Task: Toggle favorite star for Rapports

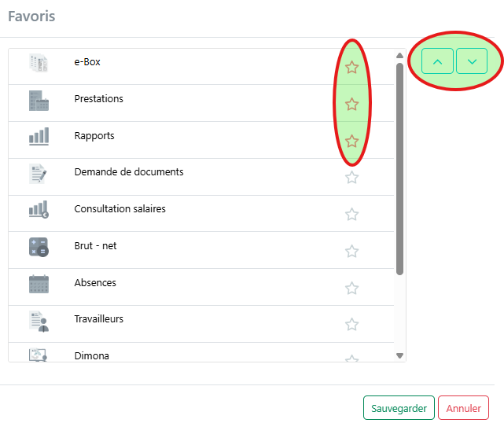Action: 352,142
